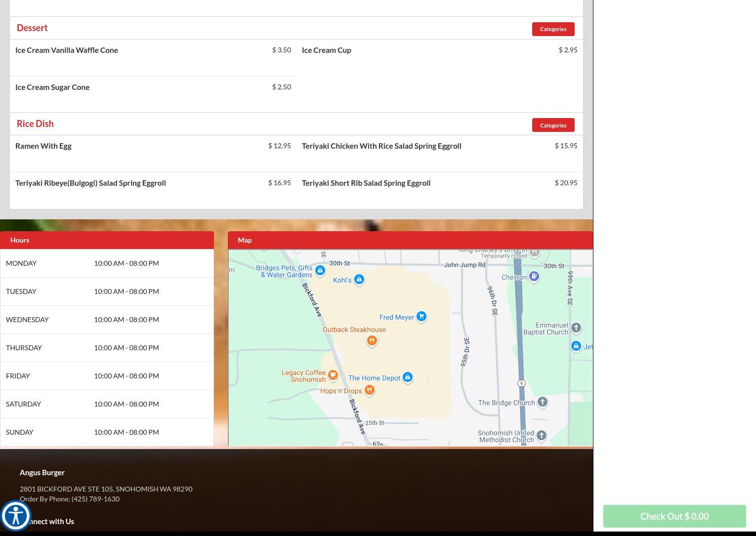The width and height of the screenshot is (756, 536).
Task: Select the Hops n Drops restaurant pin
Action: click(369, 390)
